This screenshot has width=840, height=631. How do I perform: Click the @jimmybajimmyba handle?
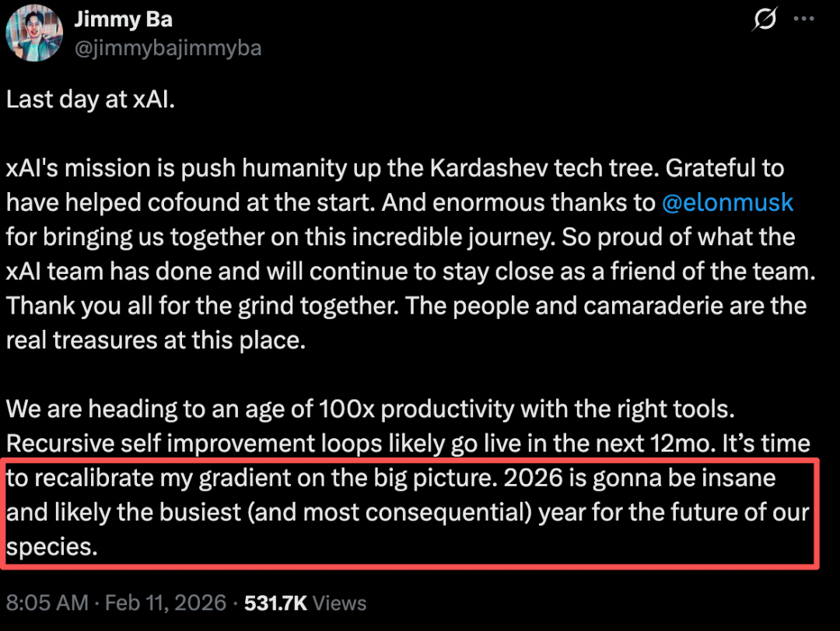pyautogui.click(x=167, y=48)
